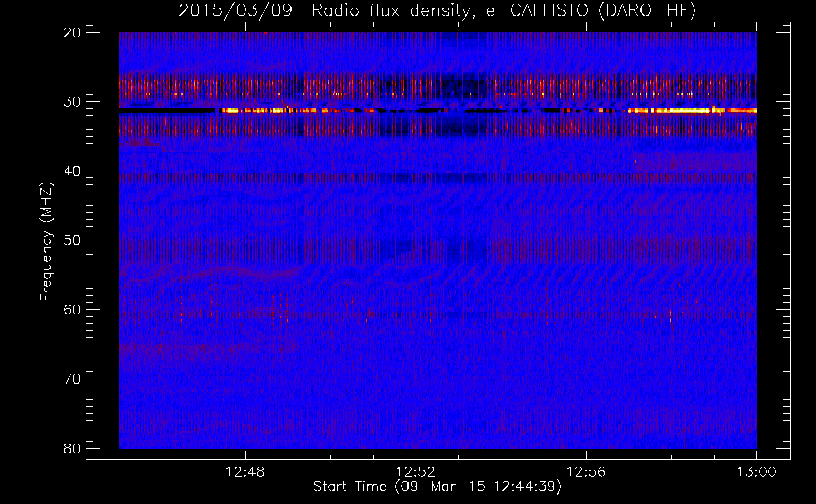Viewport: 816px width, 504px height.
Task: Click the 12:52 time tick label
Action: pos(416,472)
